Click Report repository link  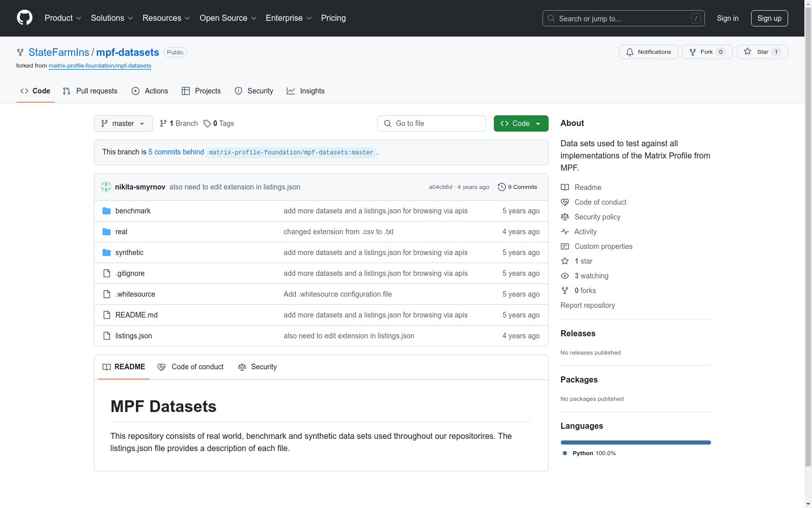point(588,305)
